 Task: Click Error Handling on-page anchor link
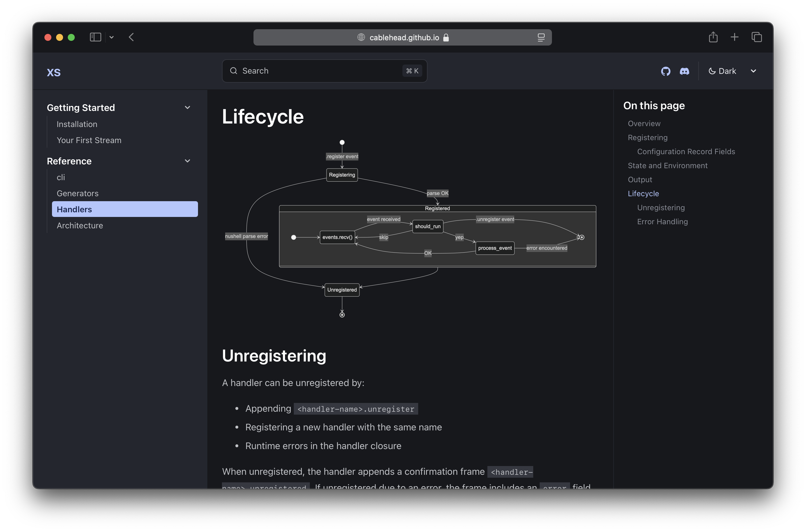point(662,221)
